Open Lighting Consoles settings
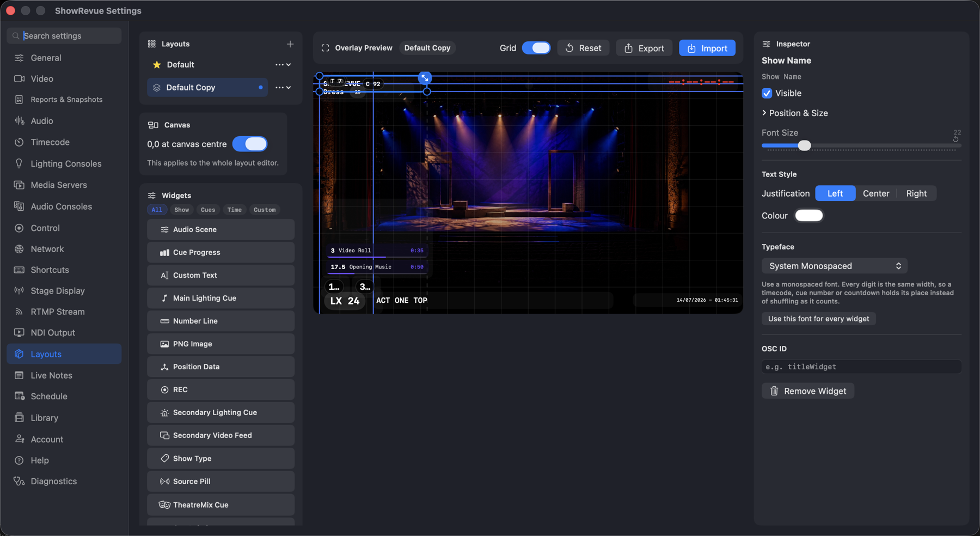980x536 pixels. (64, 164)
